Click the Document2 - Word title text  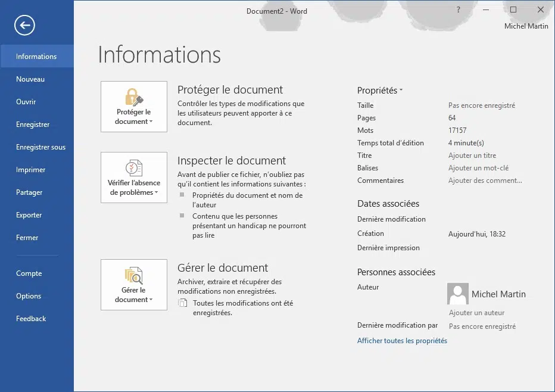(277, 11)
